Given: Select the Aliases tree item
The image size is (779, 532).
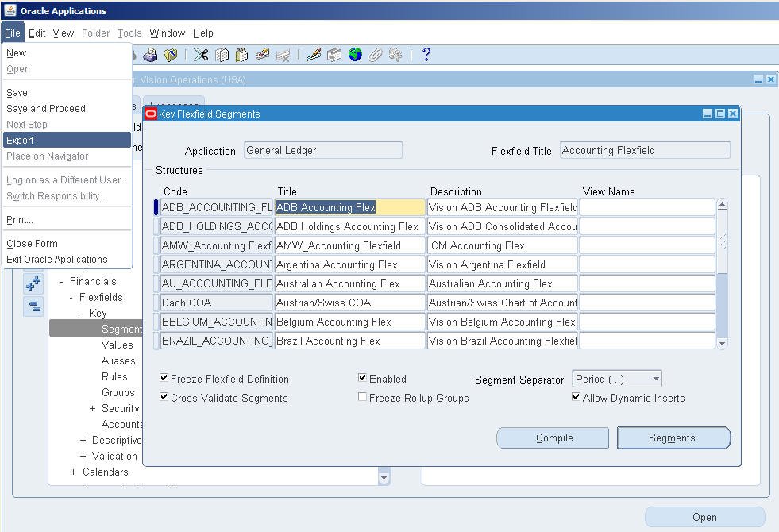Looking at the screenshot, I should point(118,360).
